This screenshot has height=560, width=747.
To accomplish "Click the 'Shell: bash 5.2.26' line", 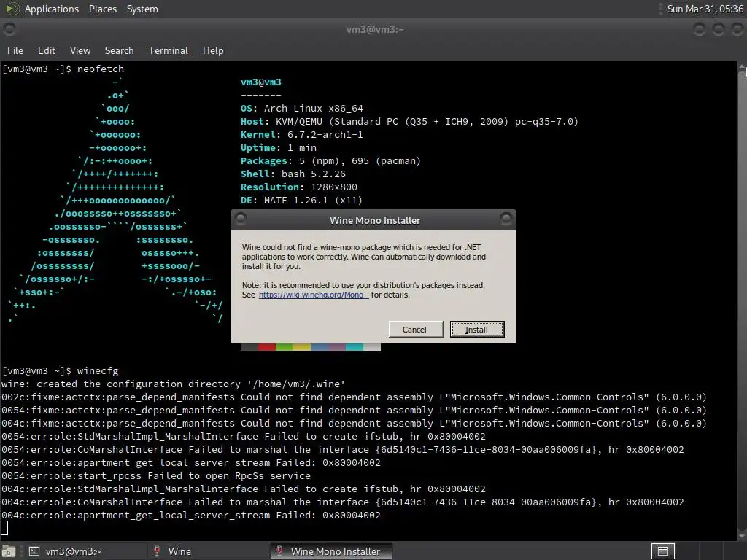I will pyautogui.click(x=293, y=174).
